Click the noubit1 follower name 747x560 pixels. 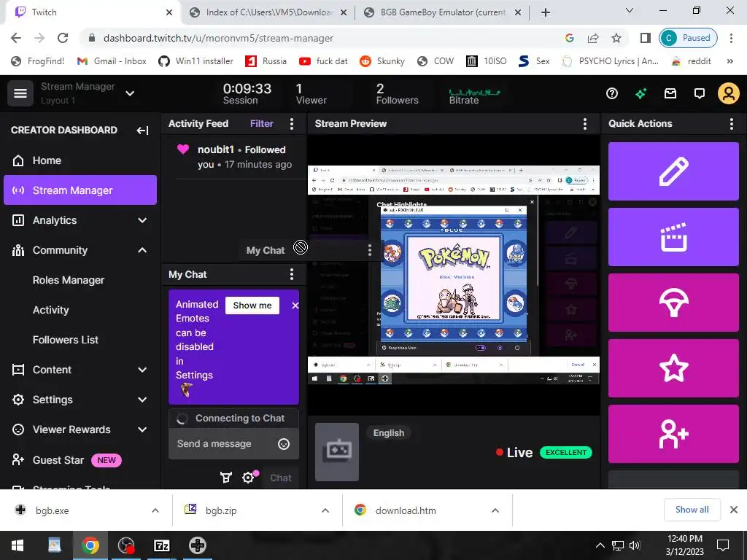point(216,149)
